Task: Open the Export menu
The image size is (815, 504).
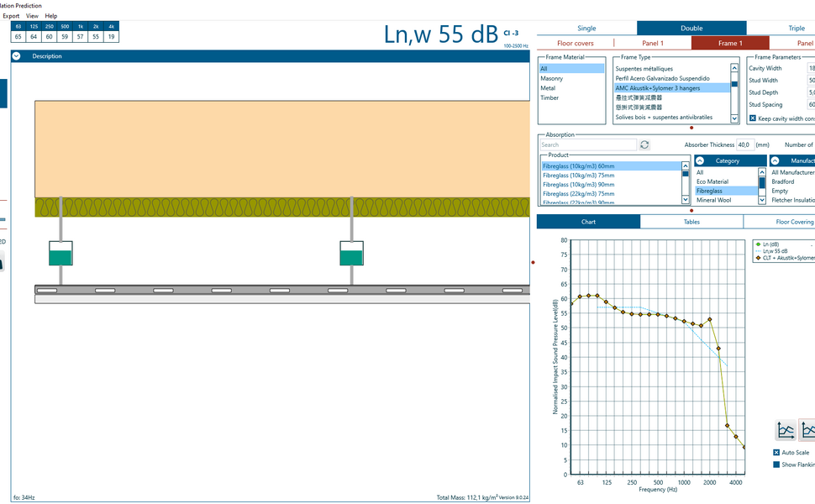Action: [x=11, y=16]
